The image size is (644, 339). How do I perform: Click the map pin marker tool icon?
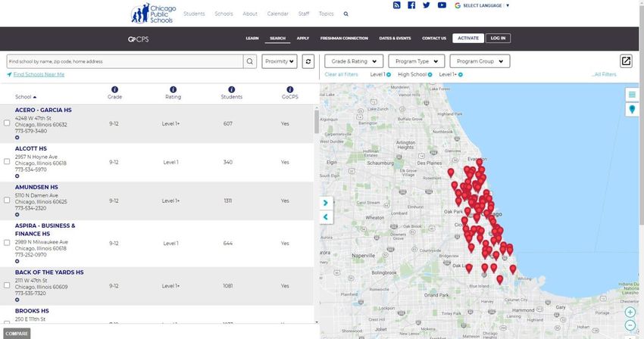click(632, 109)
